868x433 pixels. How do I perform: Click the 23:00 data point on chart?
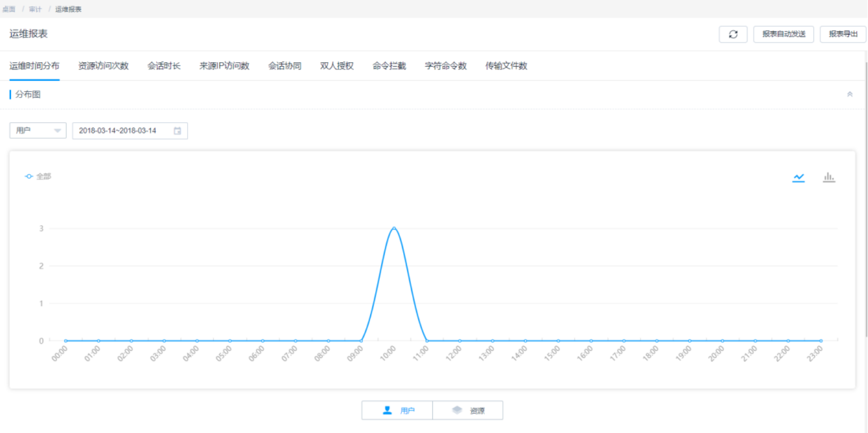click(821, 341)
